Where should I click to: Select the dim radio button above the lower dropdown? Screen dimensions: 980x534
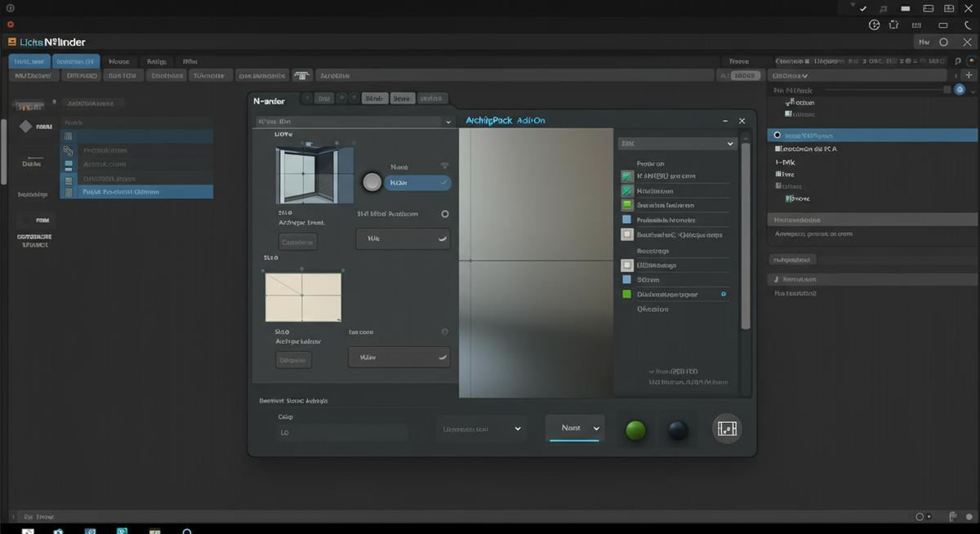click(444, 332)
